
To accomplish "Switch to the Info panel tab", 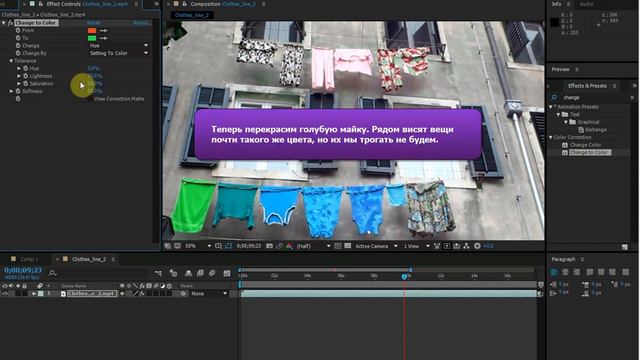I will point(556,4).
